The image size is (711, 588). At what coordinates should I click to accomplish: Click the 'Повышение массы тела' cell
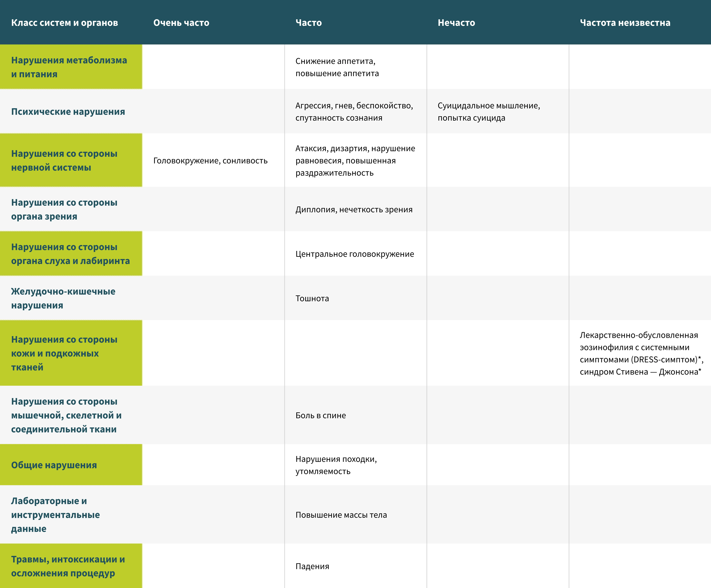(341, 515)
